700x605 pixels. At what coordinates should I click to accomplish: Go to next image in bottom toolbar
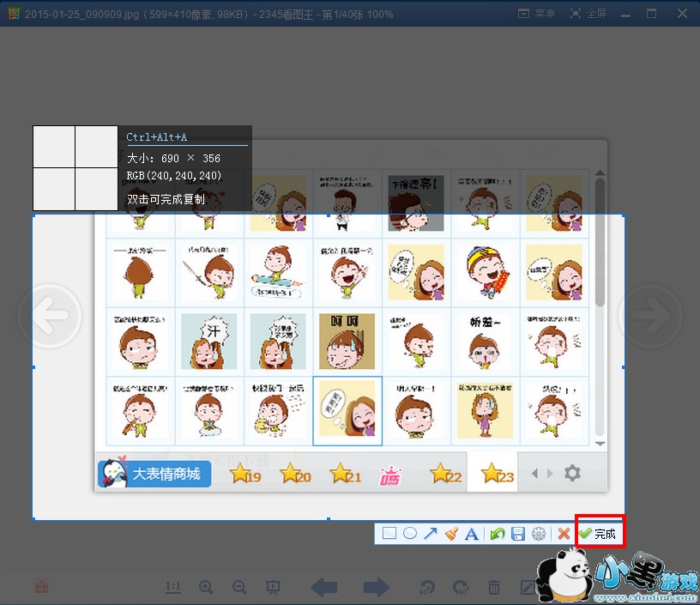tap(377, 587)
